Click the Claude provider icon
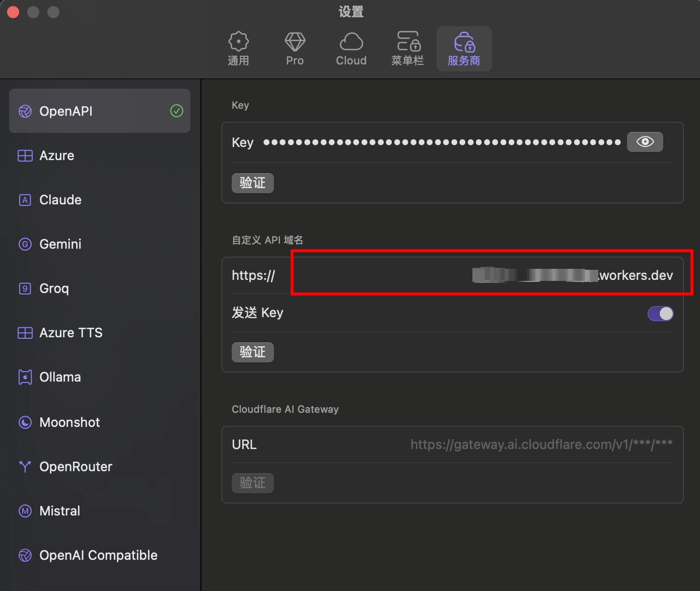The image size is (700, 591). pyautogui.click(x=25, y=200)
